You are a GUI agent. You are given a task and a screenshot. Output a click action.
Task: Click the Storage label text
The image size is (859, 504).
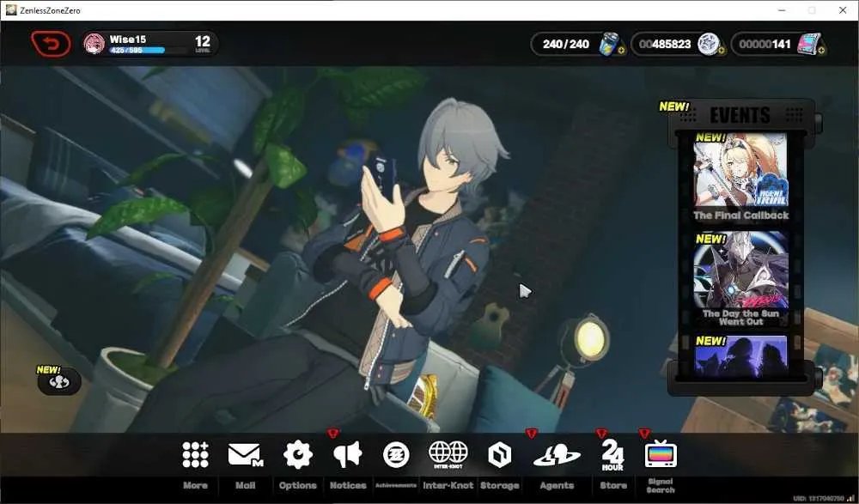(x=500, y=485)
